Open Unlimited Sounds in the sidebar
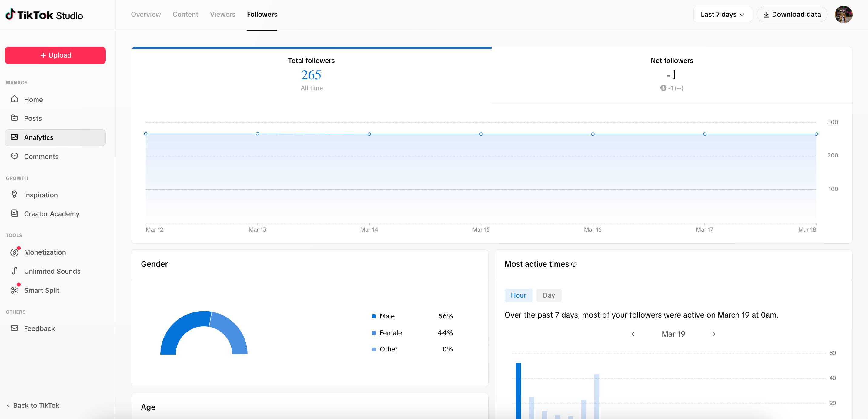 tap(55, 271)
